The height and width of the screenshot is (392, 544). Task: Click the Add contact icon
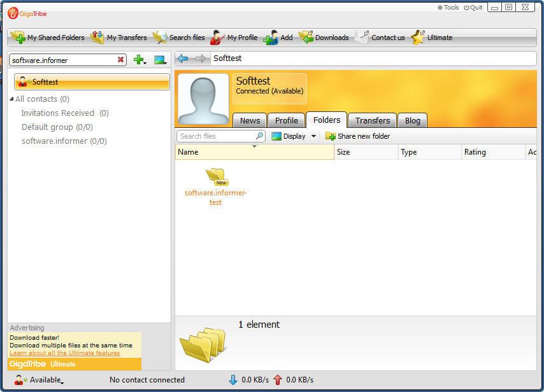(x=271, y=38)
